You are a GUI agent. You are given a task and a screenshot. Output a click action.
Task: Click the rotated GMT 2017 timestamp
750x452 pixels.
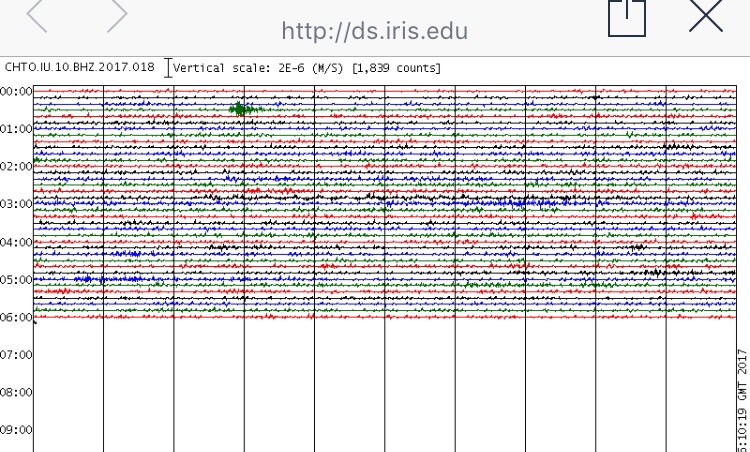tap(743, 400)
